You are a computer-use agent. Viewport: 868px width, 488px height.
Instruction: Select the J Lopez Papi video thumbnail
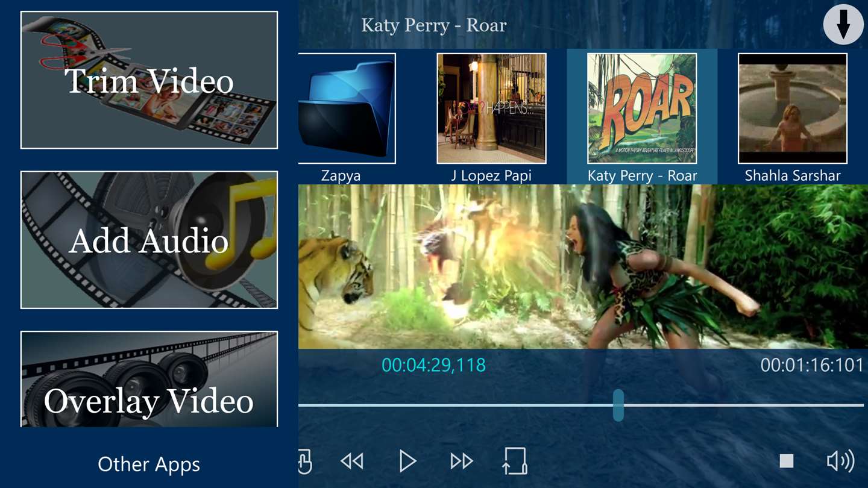[x=491, y=108]
